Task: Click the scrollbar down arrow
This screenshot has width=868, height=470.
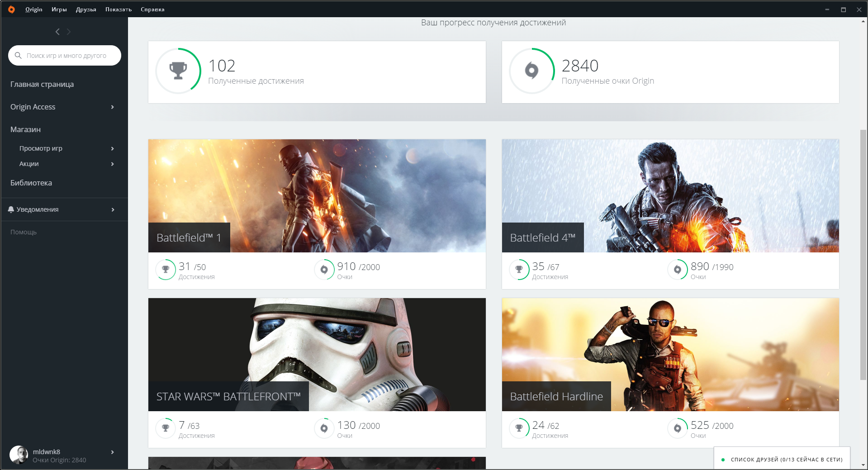Action: coord(863,465)
